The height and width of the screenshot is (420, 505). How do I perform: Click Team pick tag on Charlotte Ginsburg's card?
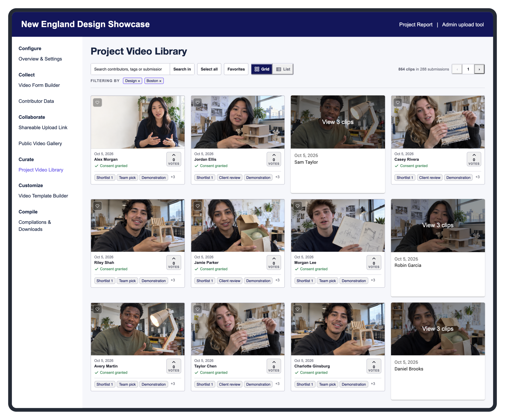coord(327,385)
